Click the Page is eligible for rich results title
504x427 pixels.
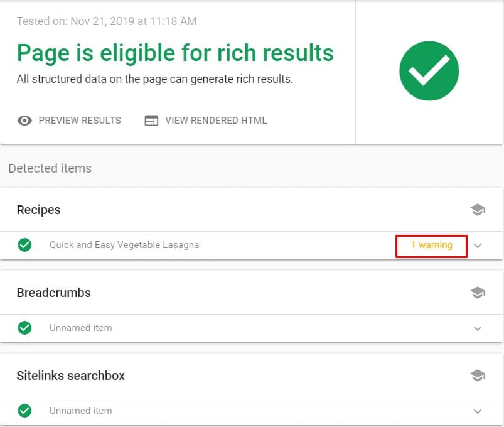(x=175, y=53)
